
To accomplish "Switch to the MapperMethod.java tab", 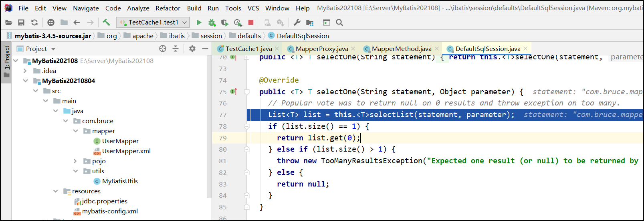I will pos(402,49).
